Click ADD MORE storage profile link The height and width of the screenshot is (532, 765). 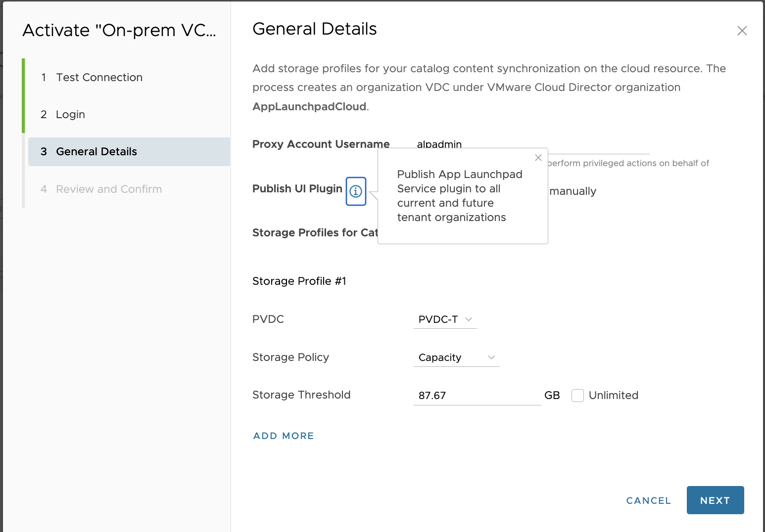[x=284, y=436]
